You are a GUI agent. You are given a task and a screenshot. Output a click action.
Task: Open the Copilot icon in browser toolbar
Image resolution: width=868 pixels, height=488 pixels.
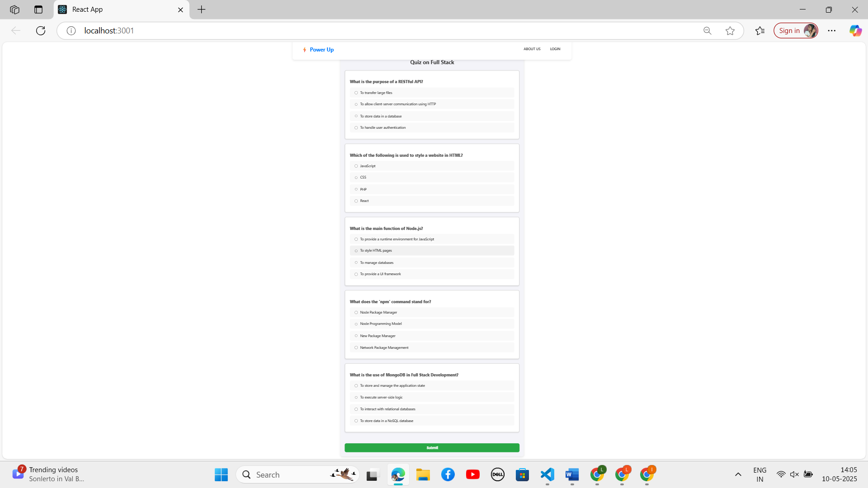(x=855, y=31)
